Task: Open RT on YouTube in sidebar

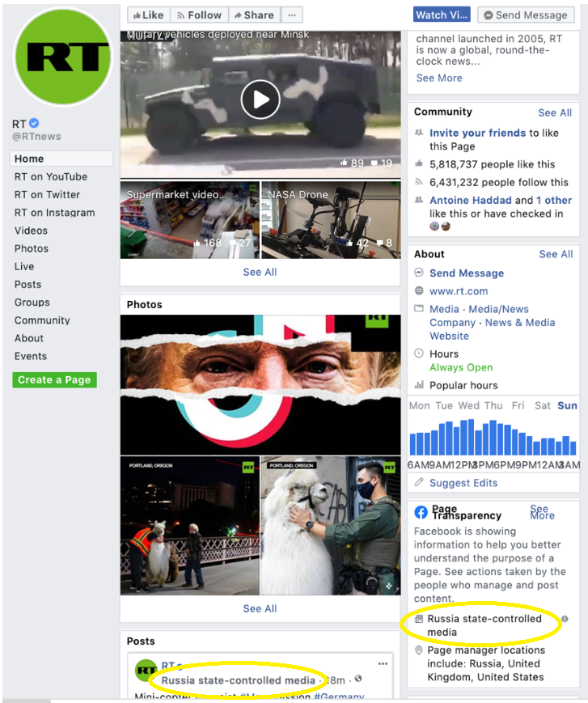Action: (51, 176)
